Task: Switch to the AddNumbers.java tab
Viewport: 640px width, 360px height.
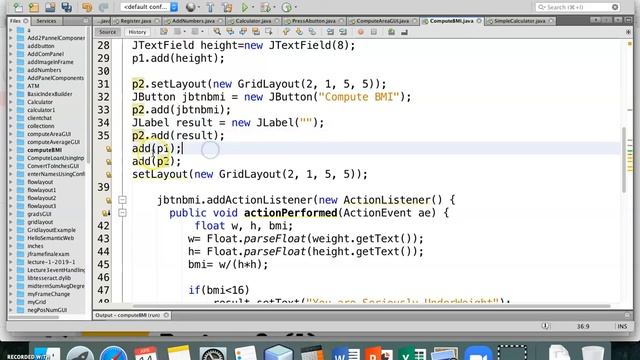Action: [x=193, y=21]
